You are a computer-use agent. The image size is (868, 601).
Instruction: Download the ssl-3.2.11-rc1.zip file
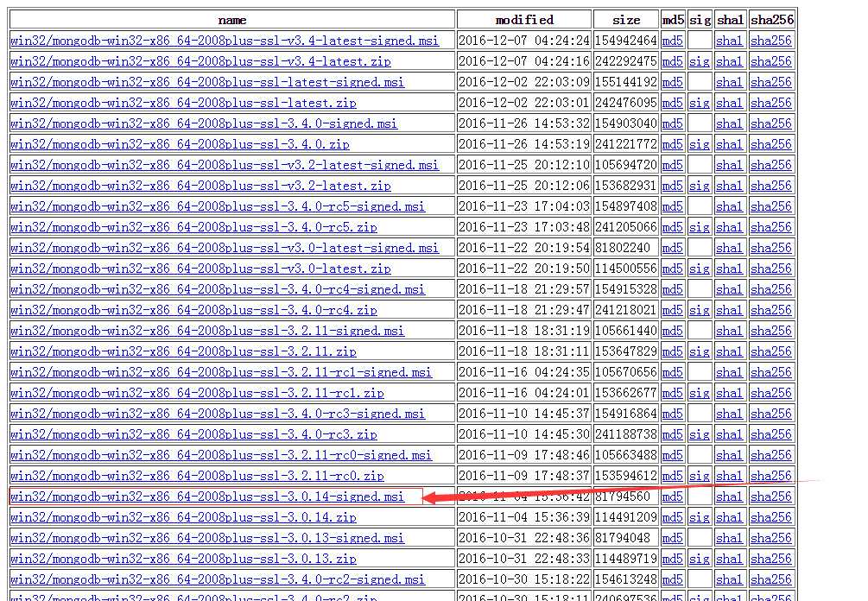point(197,394)
